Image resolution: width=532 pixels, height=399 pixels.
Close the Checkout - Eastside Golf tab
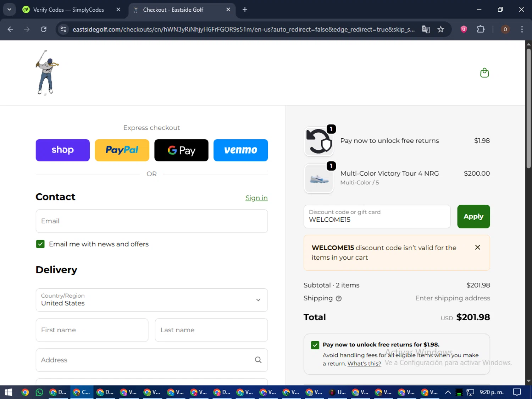(x=228, y=10)
